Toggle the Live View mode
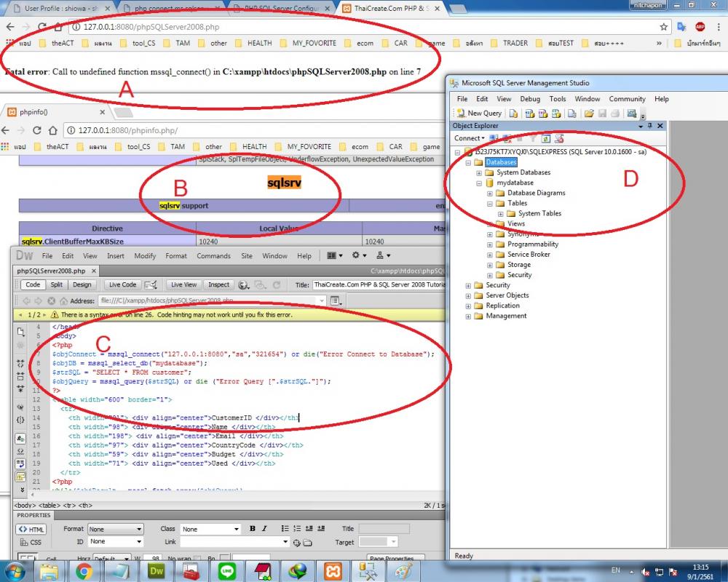Screen dimensions: 728x582 coord(183,285)
